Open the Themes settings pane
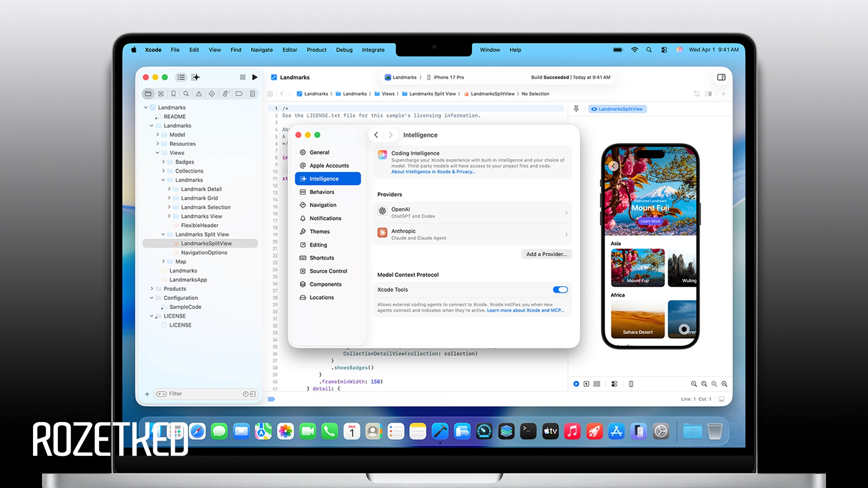Image resolution: width=868 pixels, height=488 pixels. click(319, 231)
